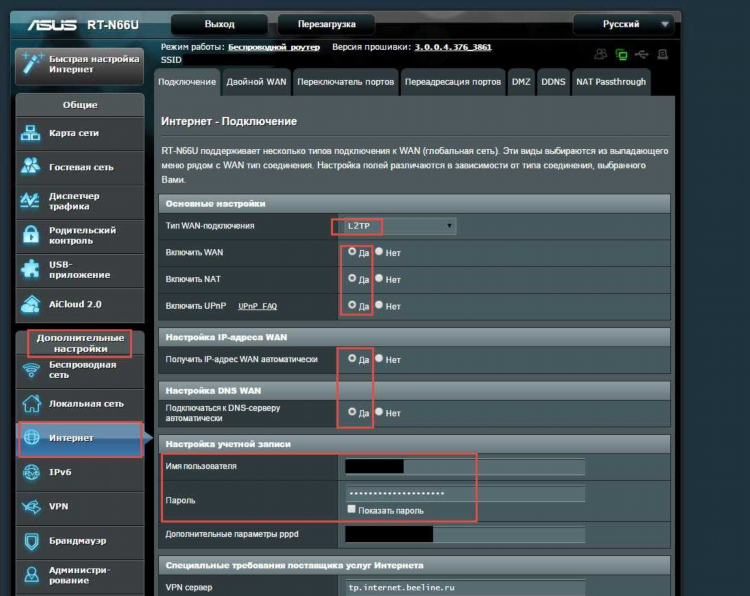Image resolution: width=750 pixels, height=596 pixels.
Task: Select Да for automatic DNS server
Action: (352, 412)
